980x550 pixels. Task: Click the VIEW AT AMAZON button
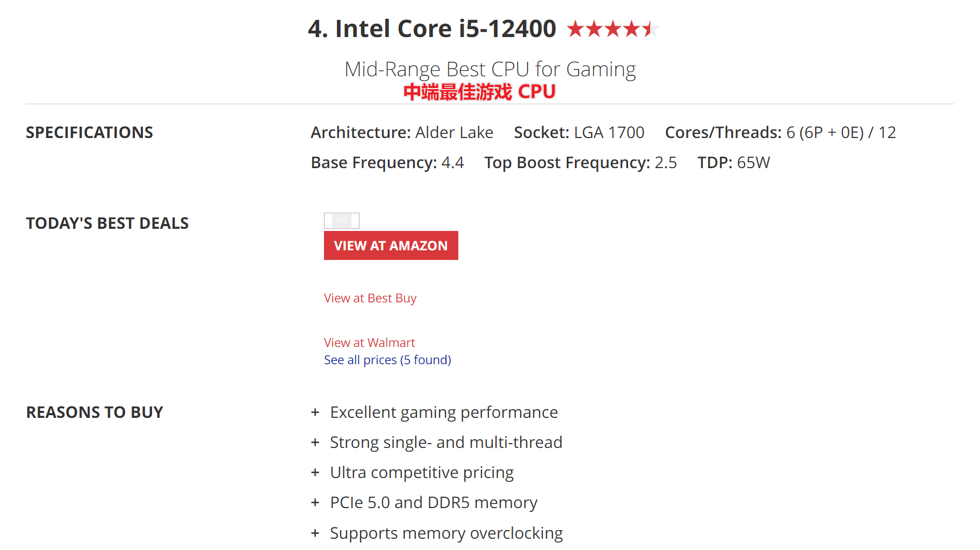point(391,245)
